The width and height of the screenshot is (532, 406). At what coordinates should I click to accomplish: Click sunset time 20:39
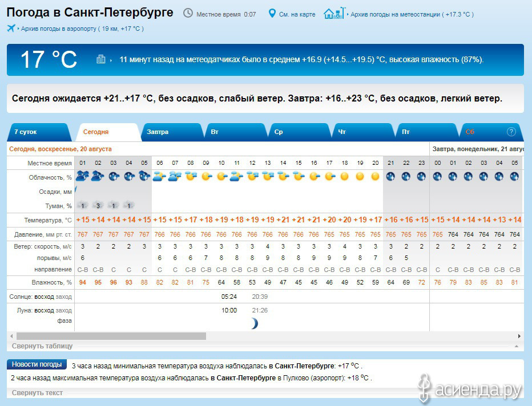click(x=260, y=297)
